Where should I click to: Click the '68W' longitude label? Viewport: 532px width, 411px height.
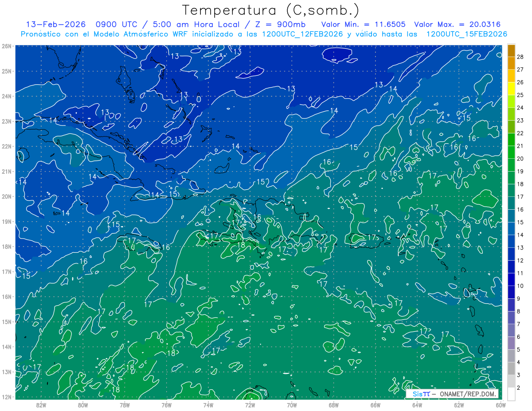click(333, 405)
